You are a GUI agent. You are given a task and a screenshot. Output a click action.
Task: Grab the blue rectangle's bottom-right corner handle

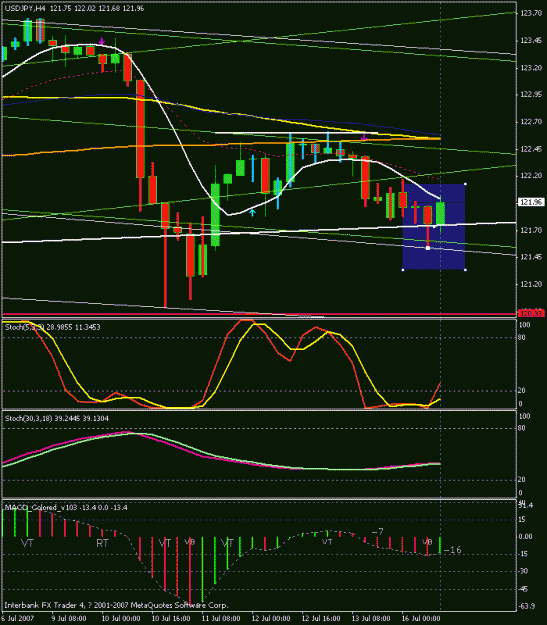point(465,270)
